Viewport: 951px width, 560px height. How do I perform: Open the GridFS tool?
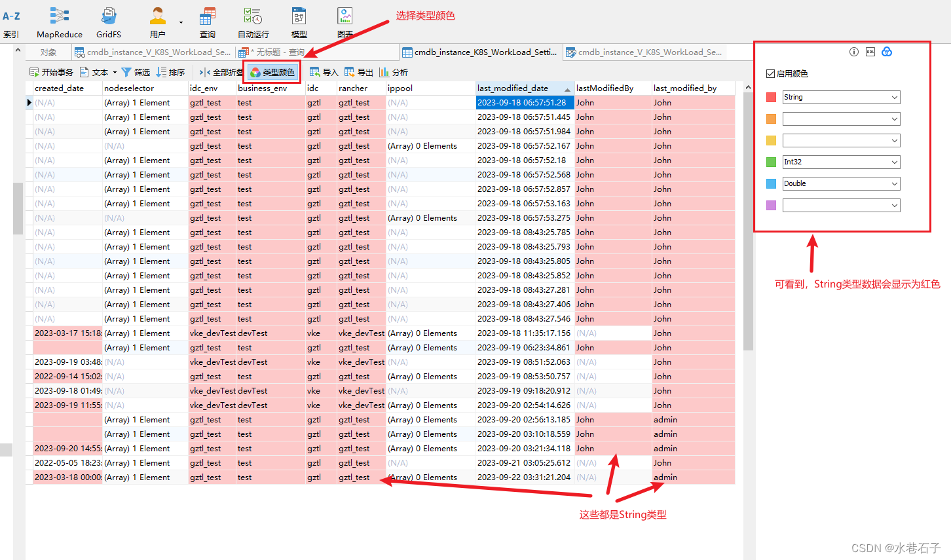point(109,24)
